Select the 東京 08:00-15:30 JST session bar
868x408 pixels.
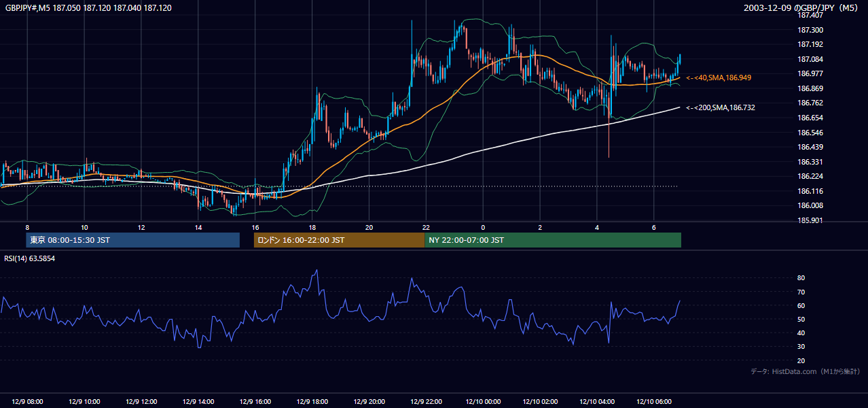[132, 240]
